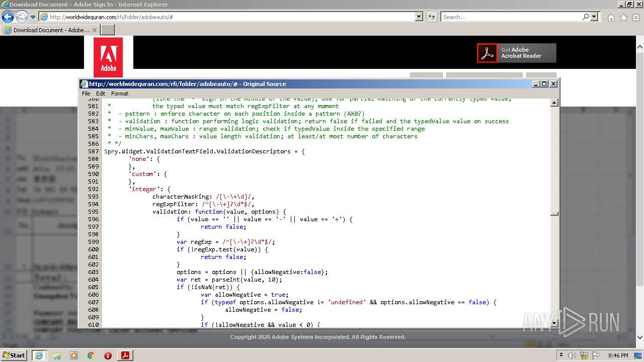Open Internet Explorer from the taskbar

coord(39,355)
